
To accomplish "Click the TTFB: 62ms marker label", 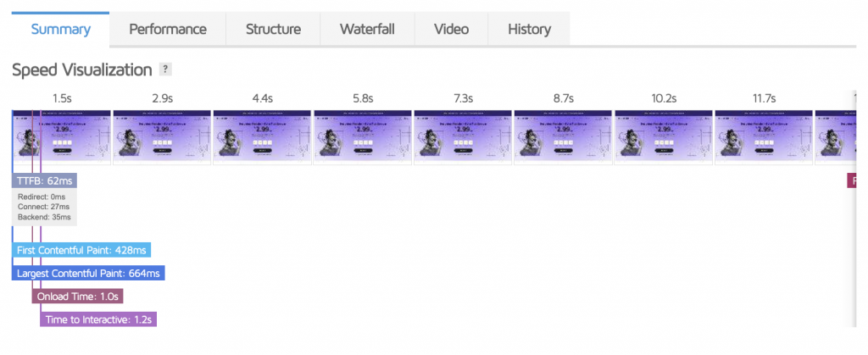I will (x=44, y=180).
